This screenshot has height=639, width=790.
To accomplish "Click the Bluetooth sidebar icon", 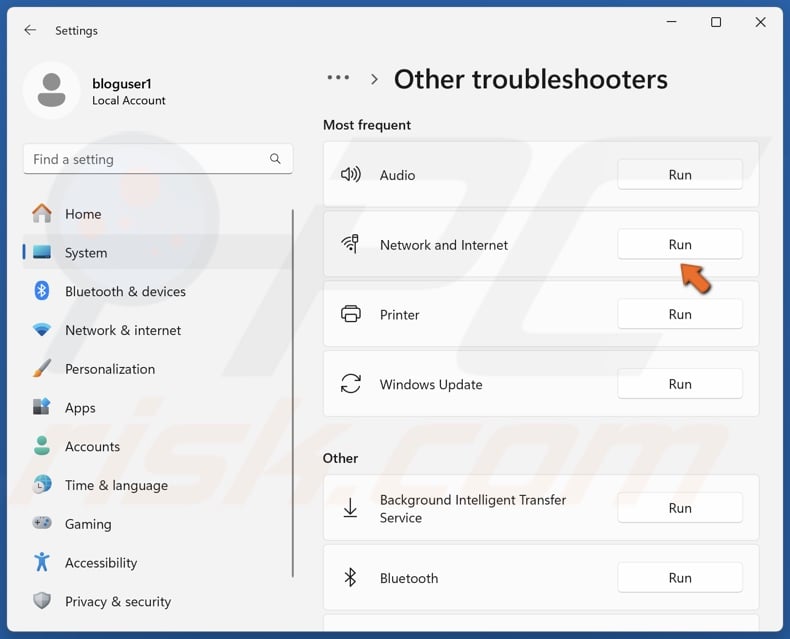I will (42, 291).
